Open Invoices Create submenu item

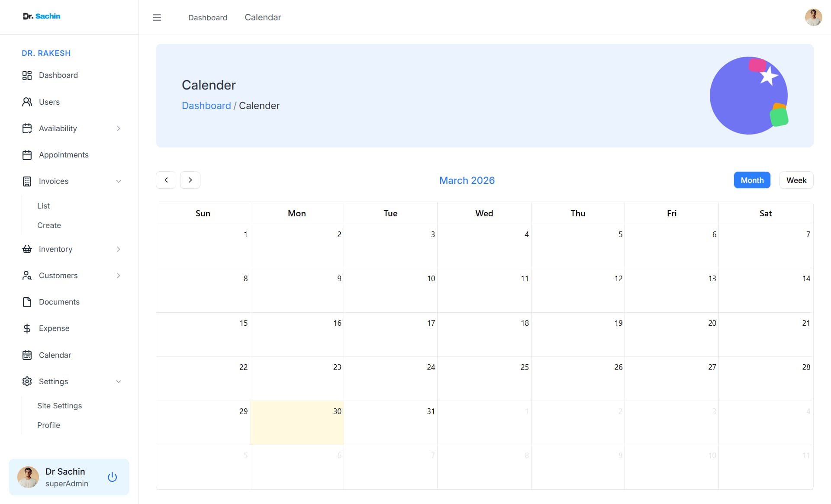point(49,225)
